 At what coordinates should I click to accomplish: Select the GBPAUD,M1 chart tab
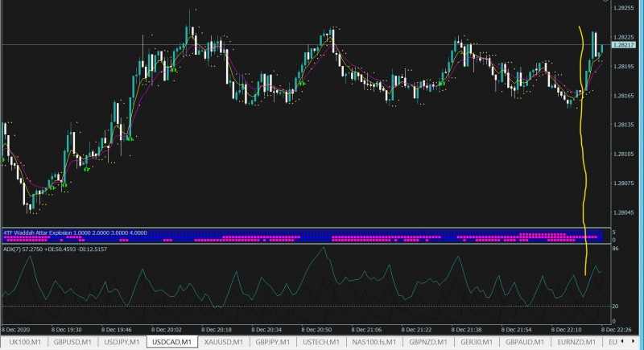pos(525,342)
